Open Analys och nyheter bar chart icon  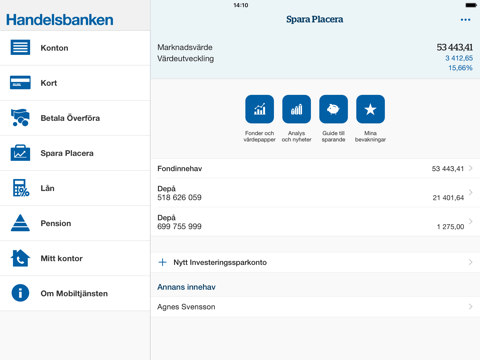pyautogui.click(x=296, y=109)
